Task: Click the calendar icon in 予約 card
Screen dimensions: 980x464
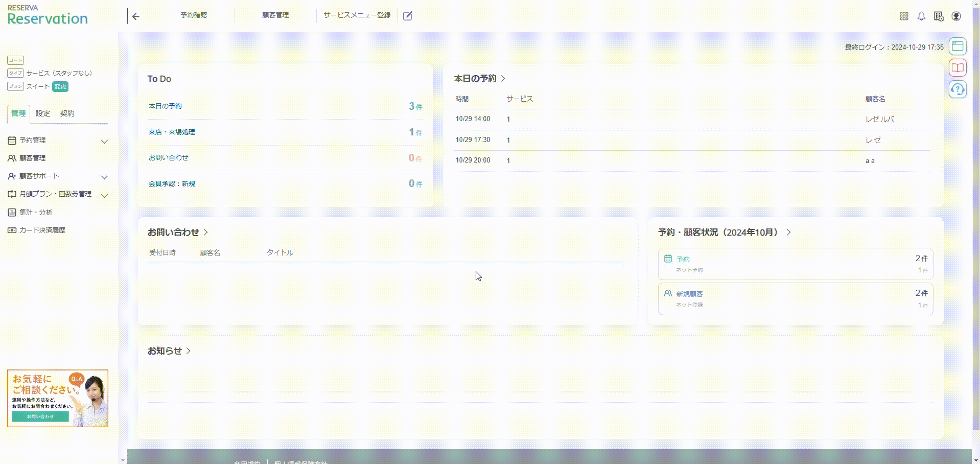Action: 668,259
